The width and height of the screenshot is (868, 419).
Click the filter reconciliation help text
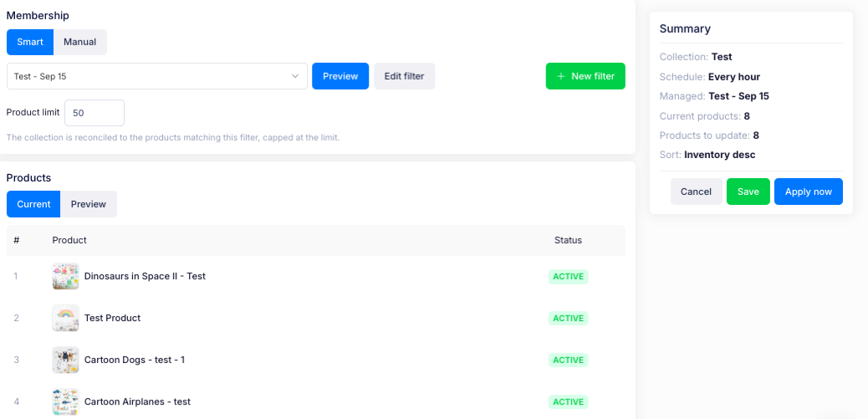coord(173,137)
